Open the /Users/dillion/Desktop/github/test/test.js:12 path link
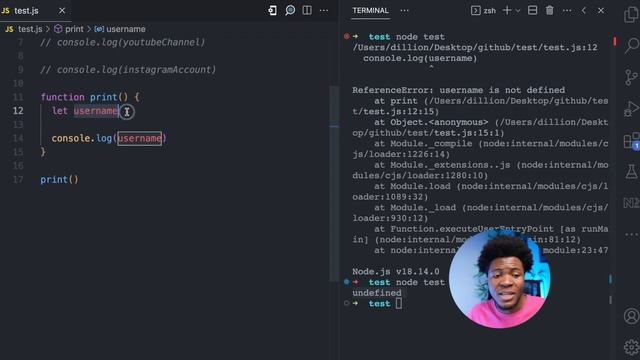This screenshot has width=640, height=360. (475, 48)
